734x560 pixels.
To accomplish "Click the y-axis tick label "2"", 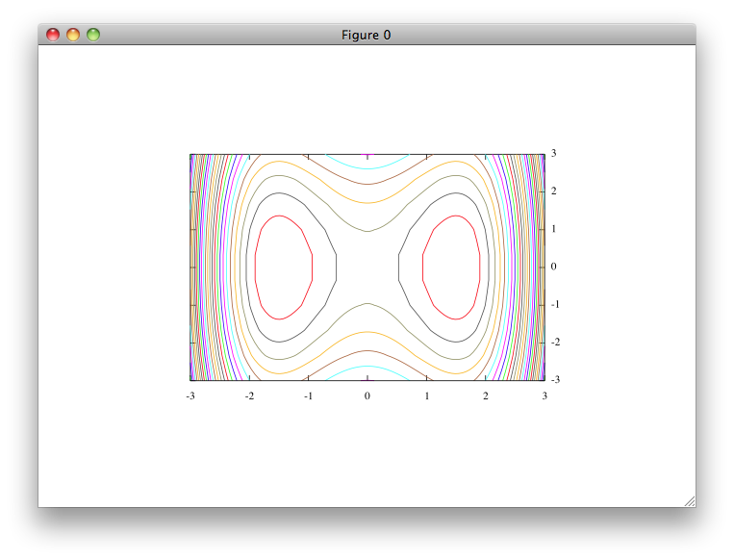I will pos(554,191).
